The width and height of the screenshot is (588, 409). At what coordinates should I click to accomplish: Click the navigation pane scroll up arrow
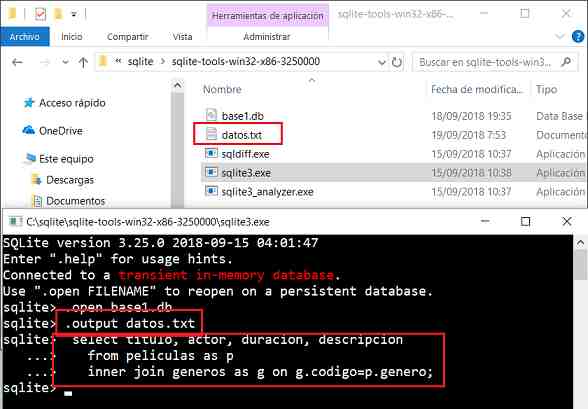tap(178, 86)
